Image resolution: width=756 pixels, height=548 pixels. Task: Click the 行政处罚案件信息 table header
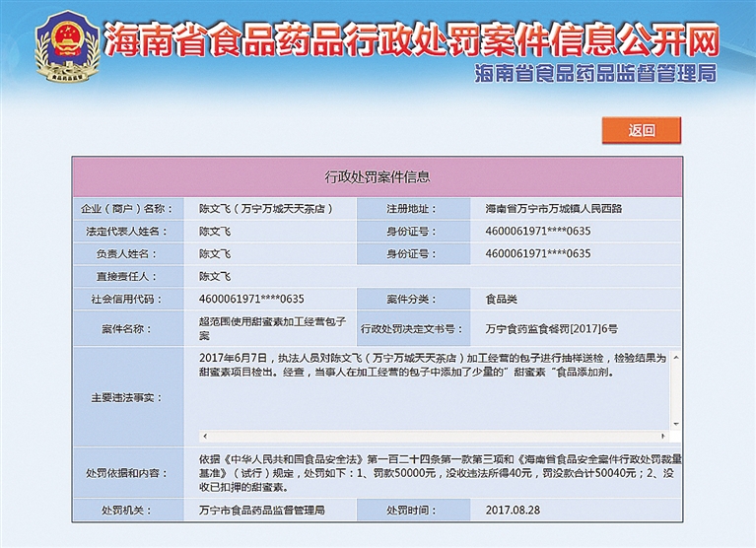pyautogui.click(x=378, y=177)
